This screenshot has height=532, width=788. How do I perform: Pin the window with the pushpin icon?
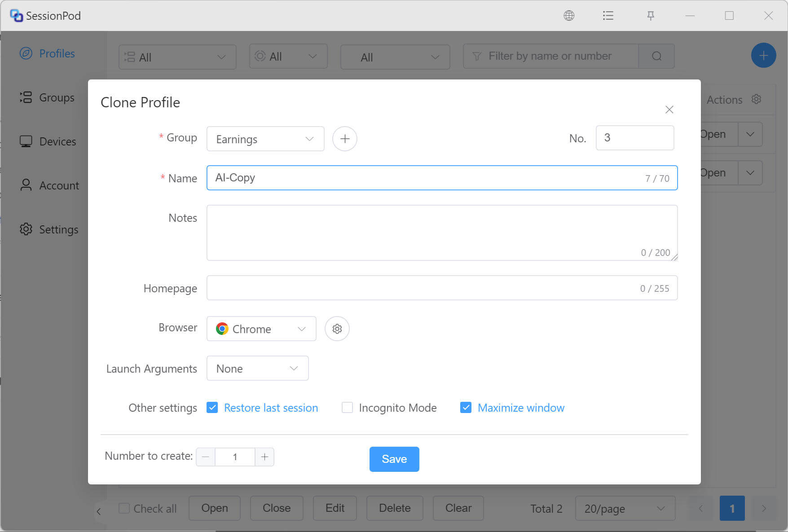[651, 16]
